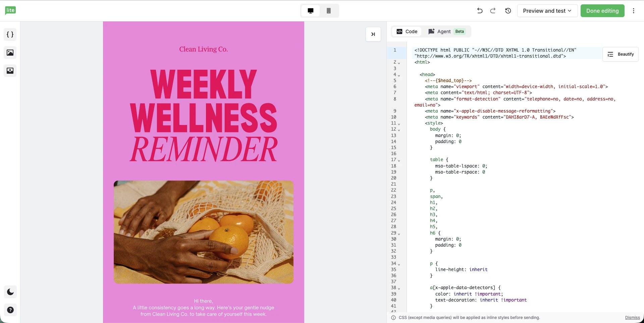This screenshot has width=644, height=323.
Task: Click the 'color: inherit !important' line
Action: coord(469,294)
